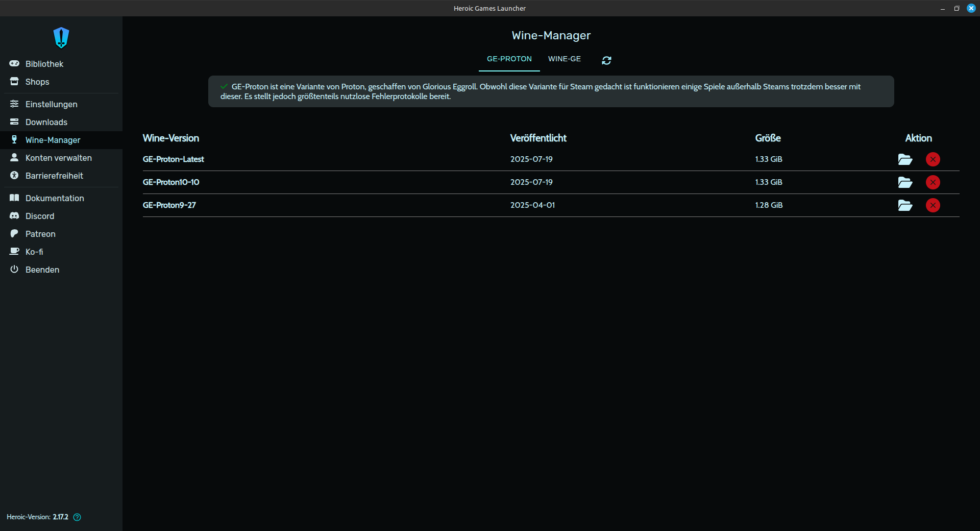This screenshot has width=980, height=531.
Task: Click the user icon beside Konten verwalten
Action: point(14,157)
